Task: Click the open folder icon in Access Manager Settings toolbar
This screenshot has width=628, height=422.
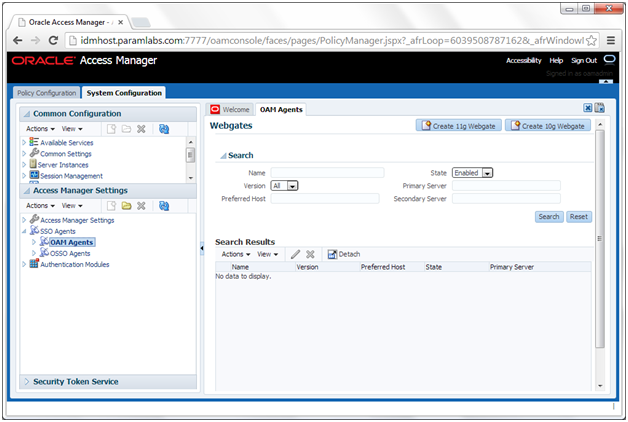Action: point(126,206)
